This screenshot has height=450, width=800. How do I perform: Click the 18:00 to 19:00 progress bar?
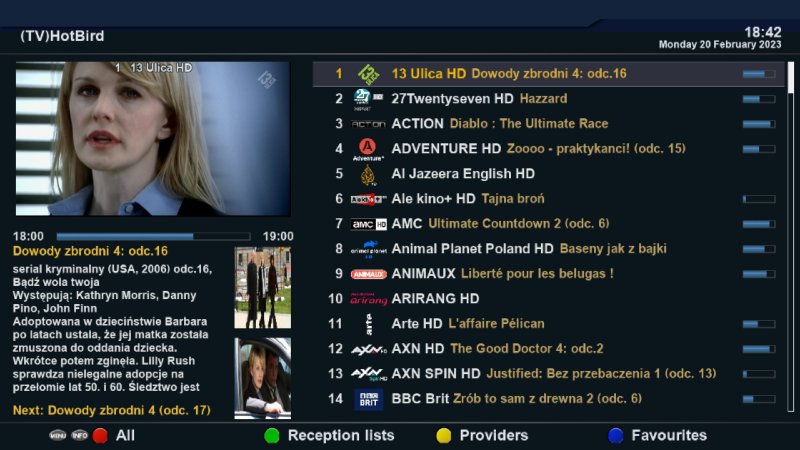tap(153, 237)
